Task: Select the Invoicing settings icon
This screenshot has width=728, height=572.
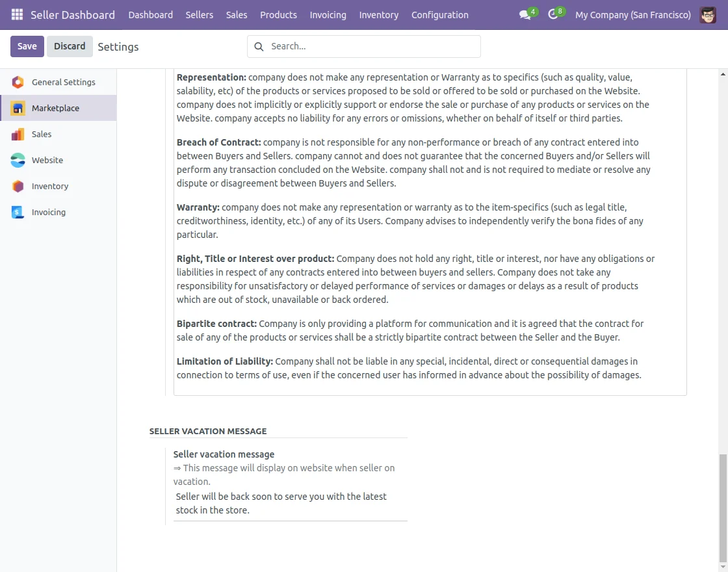Action: click(18, 212)
